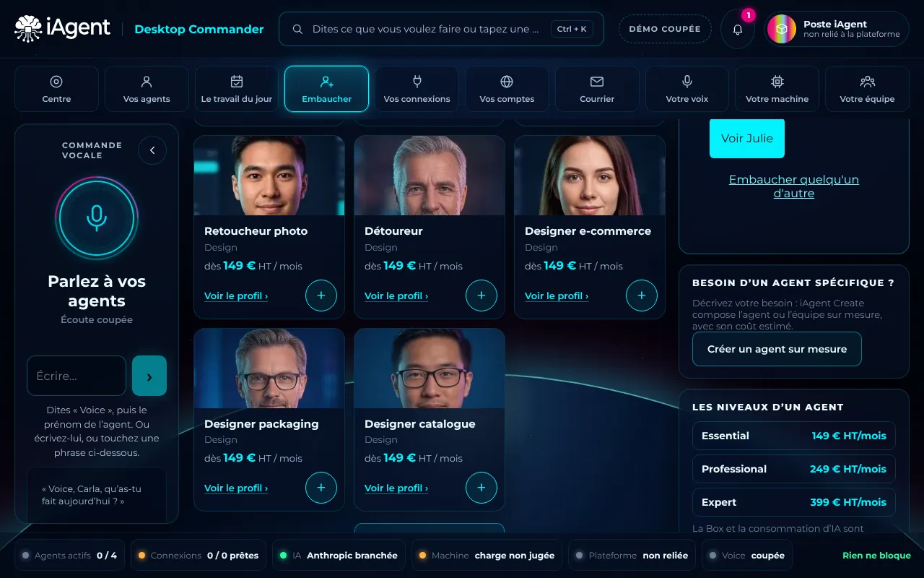Select the Expert 399 € level row

(794, 502)
